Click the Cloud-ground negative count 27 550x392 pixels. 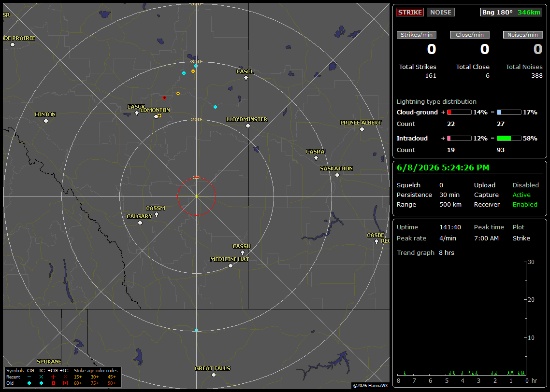click(x=501, y=124)
